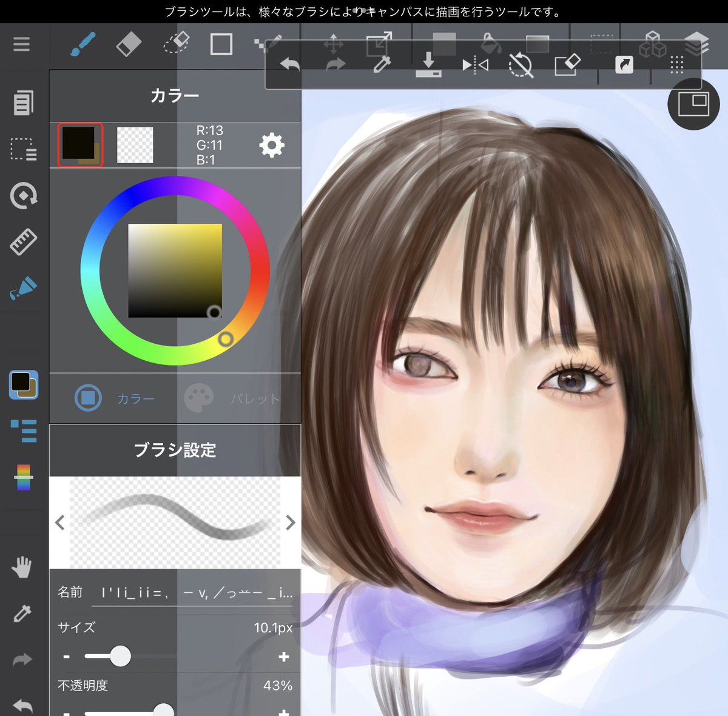Tap the blue fill-pen sidebar icon

(x=24, y=289)
